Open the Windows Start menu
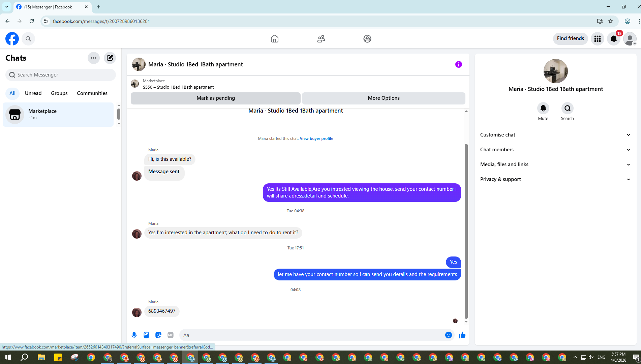The height and width of the screenshot is (364, 641). [x=8, y=357]
